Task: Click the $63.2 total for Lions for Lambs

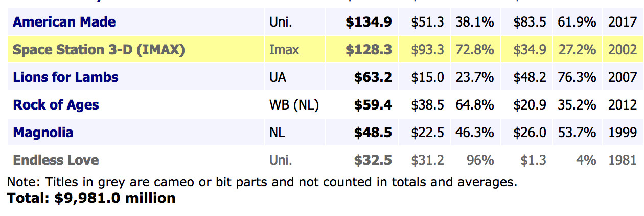Action: [x=373, y=77]
